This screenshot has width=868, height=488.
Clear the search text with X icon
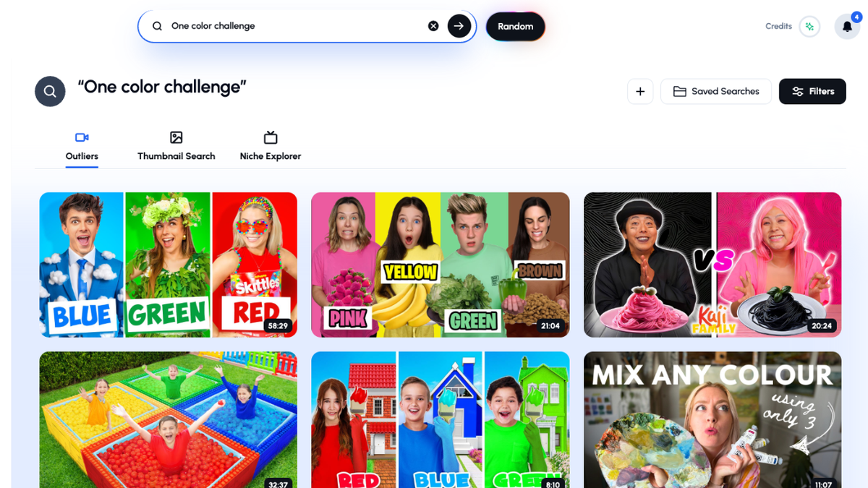(433, 26)
